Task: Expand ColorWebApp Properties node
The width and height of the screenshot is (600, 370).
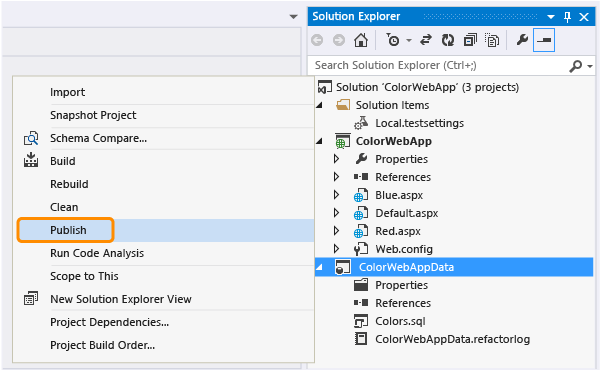Action: [337, 159]
